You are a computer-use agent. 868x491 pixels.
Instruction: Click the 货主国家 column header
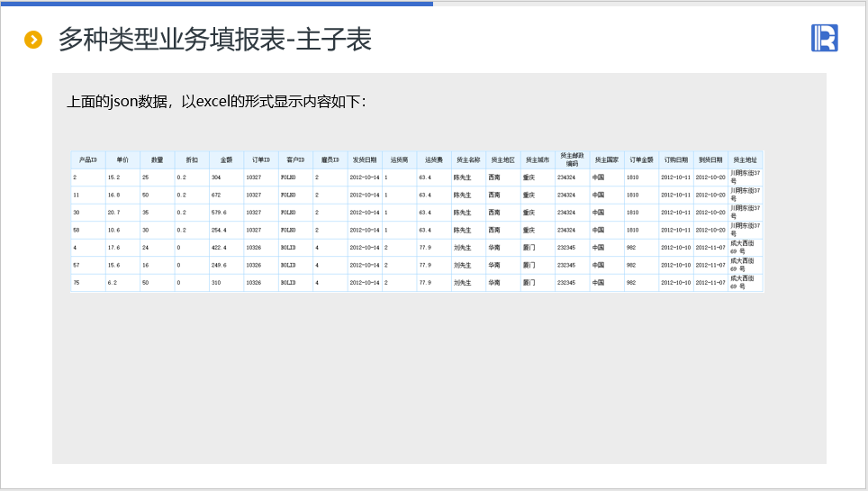[x=607, y=160]
